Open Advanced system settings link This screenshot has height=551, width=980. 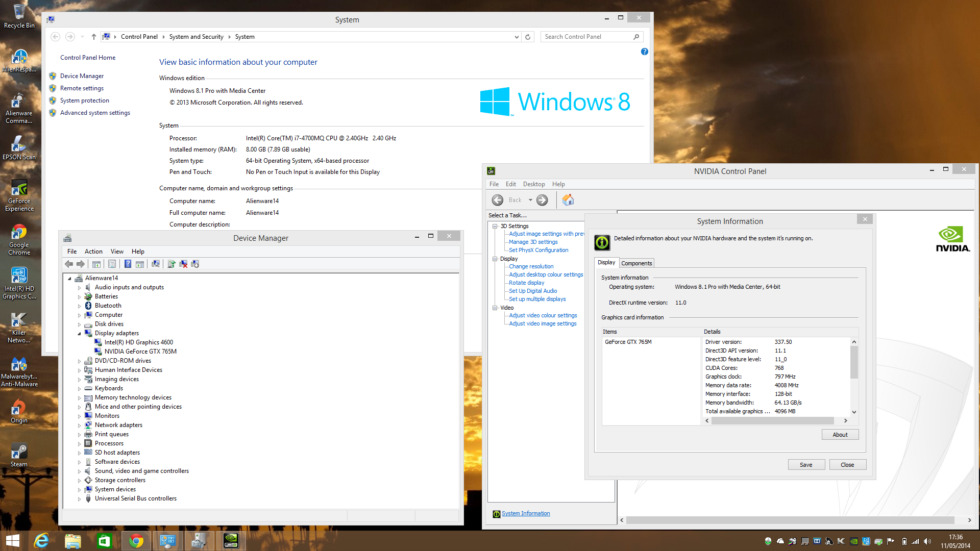tap(95, 113)
